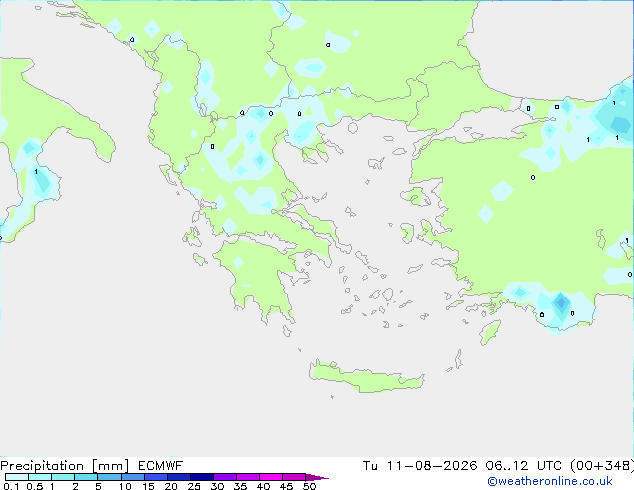634x490 pixels.
Task: Choose the 10–15 mm legend color swatch
Action: click(x=133, y=477)
